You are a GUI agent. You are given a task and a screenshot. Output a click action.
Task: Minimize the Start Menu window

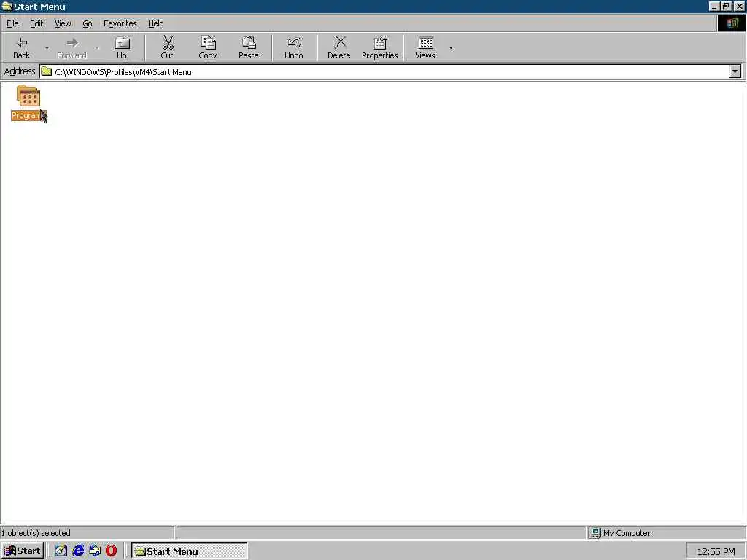click(x=713, y=7)
